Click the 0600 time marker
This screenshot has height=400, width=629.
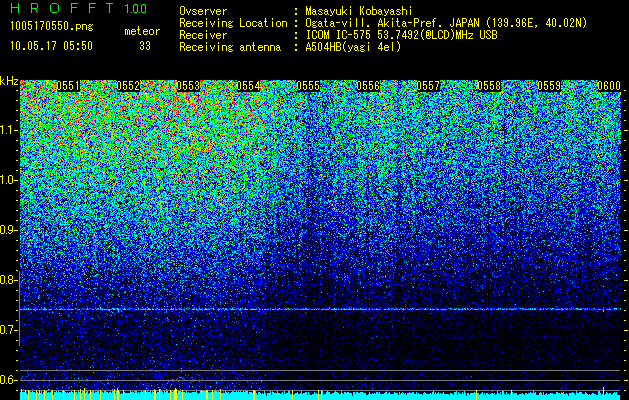[x=609, y=86]
